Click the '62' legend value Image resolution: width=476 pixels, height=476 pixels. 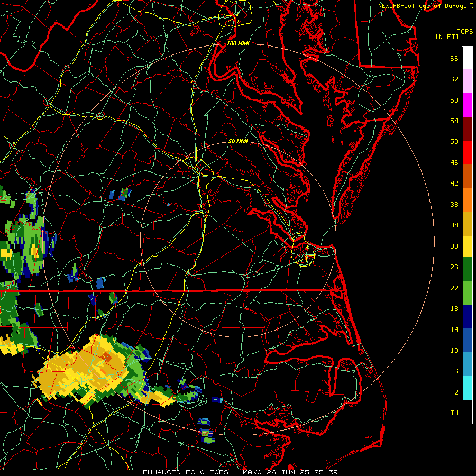coord(454,79)
